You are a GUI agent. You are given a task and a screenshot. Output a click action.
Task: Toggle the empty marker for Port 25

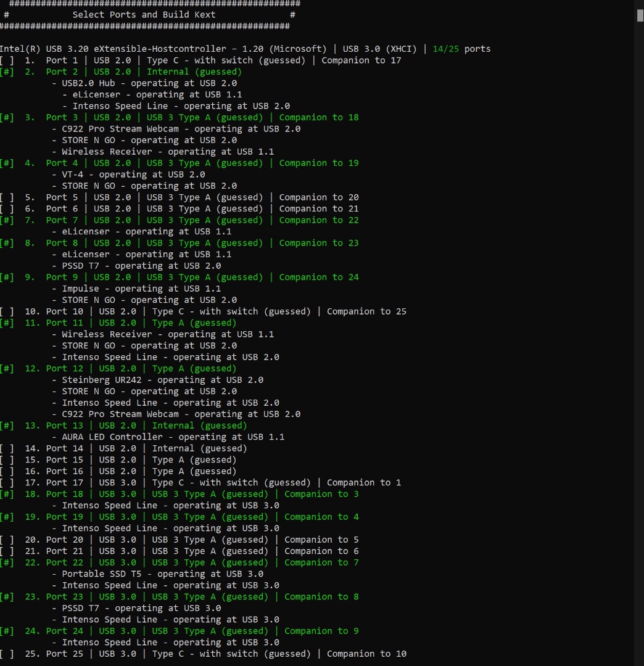7,654
